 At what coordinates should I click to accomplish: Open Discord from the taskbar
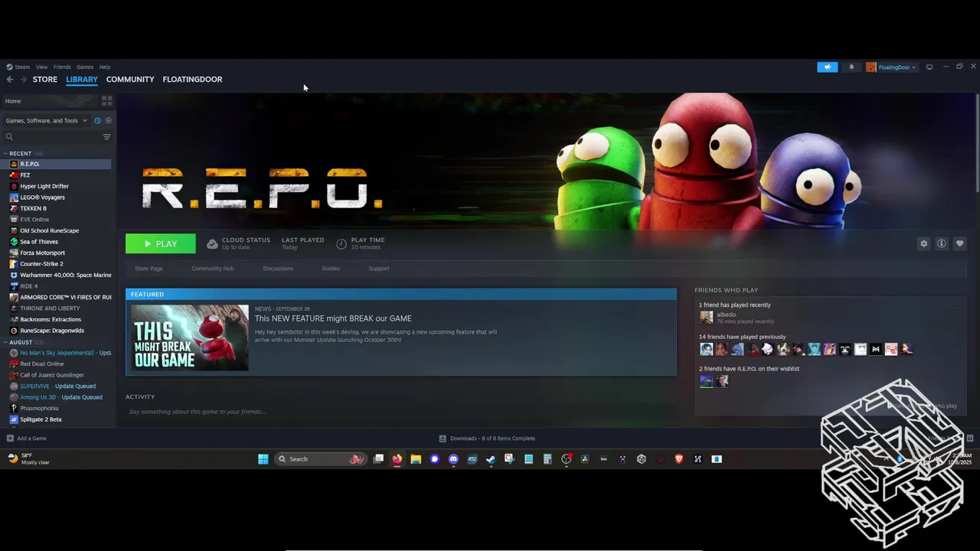[453, 459]
